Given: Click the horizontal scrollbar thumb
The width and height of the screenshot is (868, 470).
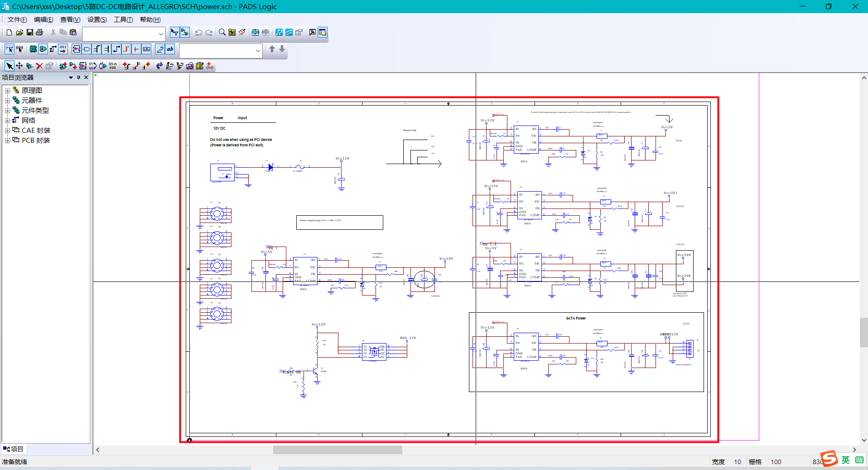Looking at the screenshot, I should click(338, 450).
